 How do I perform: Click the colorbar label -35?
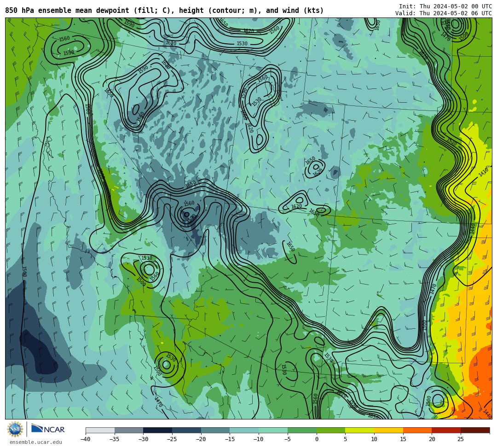(x=115, y=439)
